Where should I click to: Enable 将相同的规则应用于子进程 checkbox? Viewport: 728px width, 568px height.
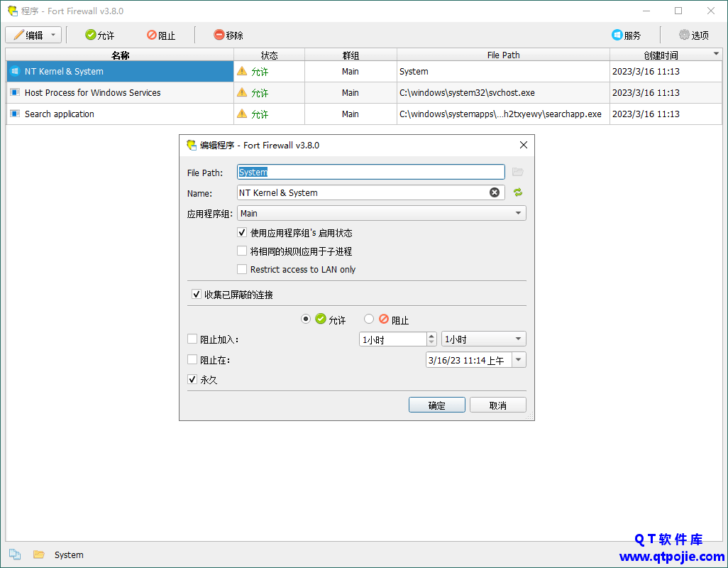242,251
